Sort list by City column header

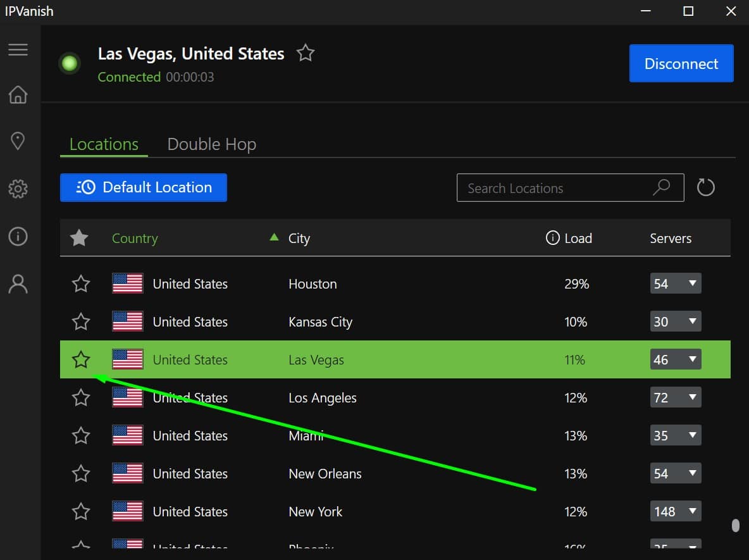(x=299, y=238)
